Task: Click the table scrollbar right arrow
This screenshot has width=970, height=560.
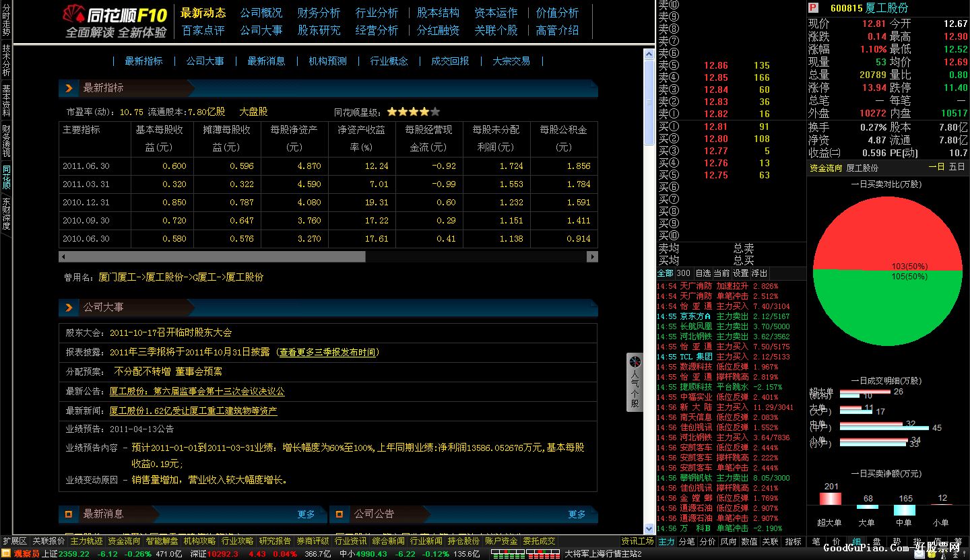Action: click(593, 256)
